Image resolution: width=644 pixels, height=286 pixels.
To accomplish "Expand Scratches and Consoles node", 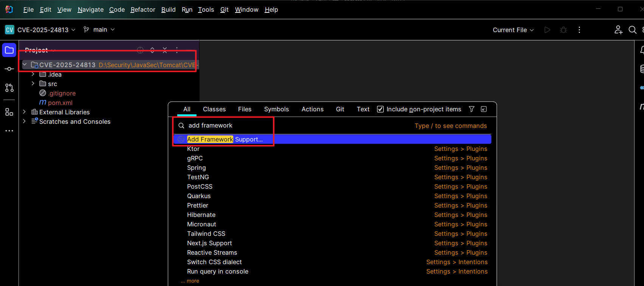I will point(24,121).
